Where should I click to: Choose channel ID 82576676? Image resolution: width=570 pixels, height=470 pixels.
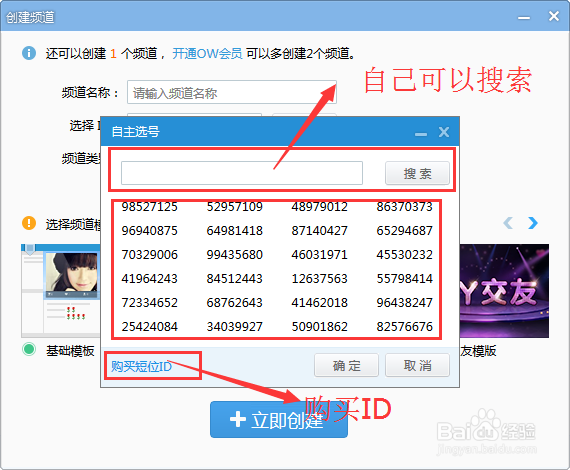(x=405, y=326)
